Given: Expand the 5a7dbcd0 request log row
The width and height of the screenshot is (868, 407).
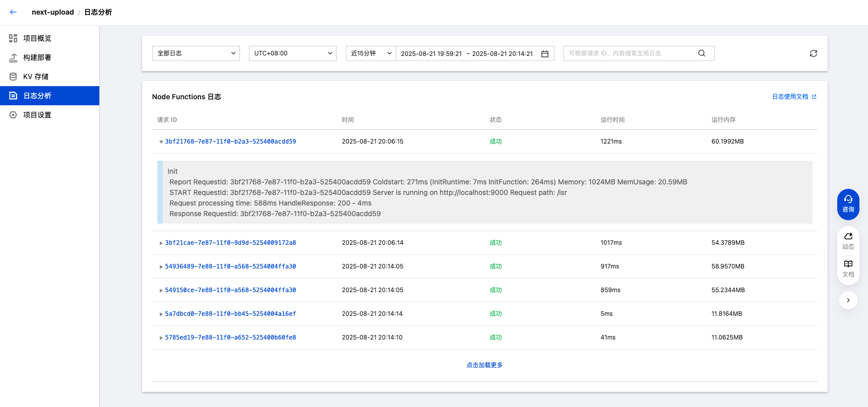Looking at the screenshot, I should coord(161,314).
